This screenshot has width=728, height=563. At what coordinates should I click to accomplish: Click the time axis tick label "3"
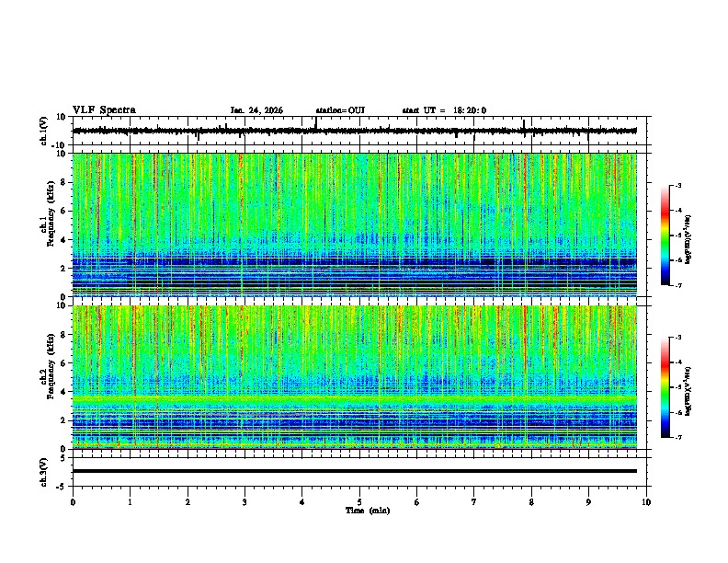[245, 502]
